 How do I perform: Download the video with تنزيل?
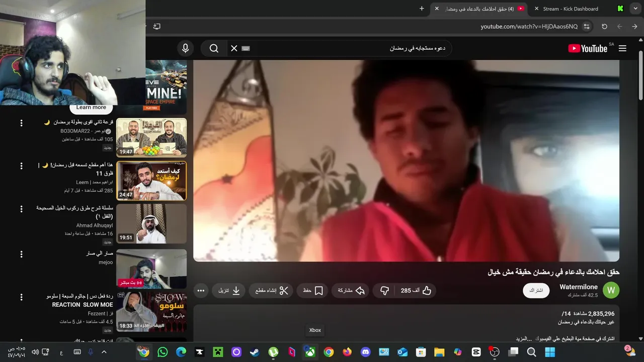(229, 291)
